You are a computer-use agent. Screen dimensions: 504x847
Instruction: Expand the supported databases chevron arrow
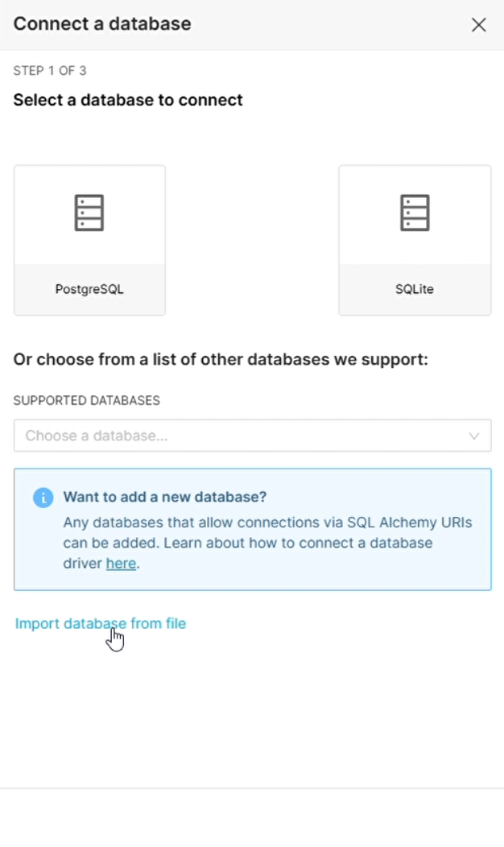[474, 436]
